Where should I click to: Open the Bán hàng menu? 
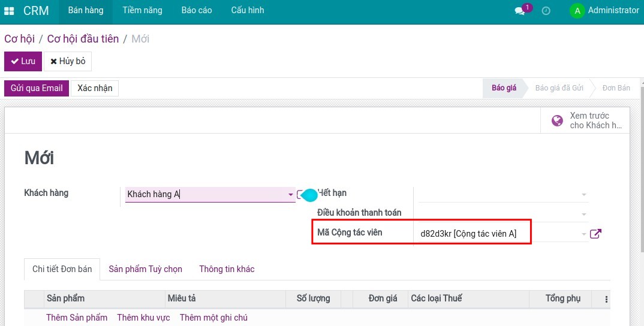(86, 10)
